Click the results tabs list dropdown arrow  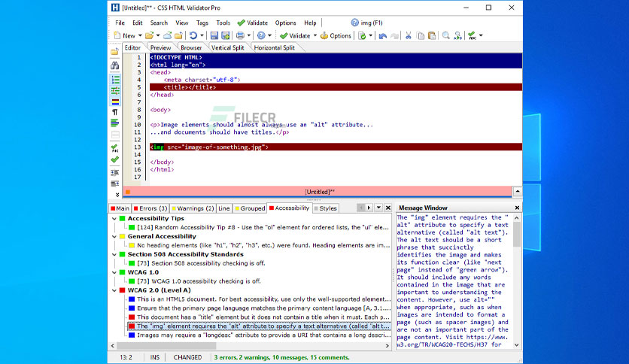tap(378, 208)
